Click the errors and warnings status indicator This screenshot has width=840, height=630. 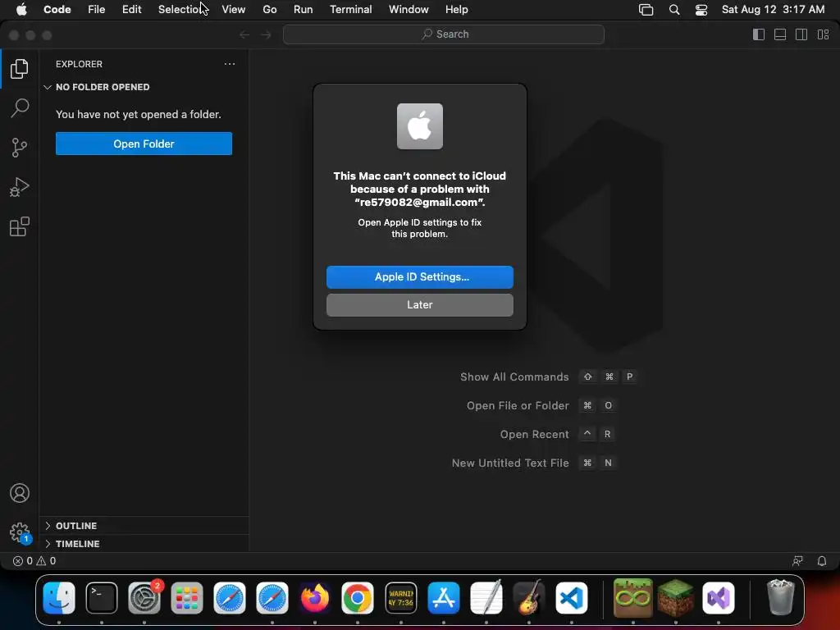[x=34, y=561]
